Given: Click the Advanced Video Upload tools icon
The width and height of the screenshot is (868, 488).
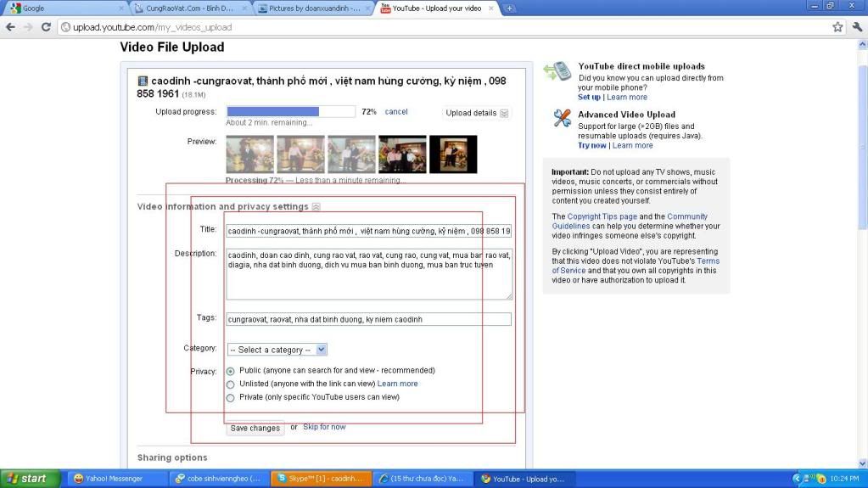Looking at the screenshot, I should (x=562, y=117).
